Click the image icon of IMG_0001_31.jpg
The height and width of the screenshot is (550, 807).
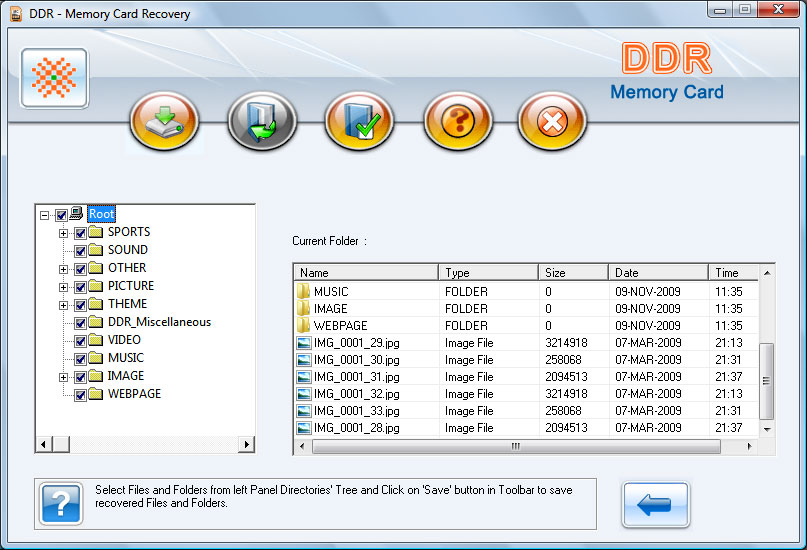(304, 377)
